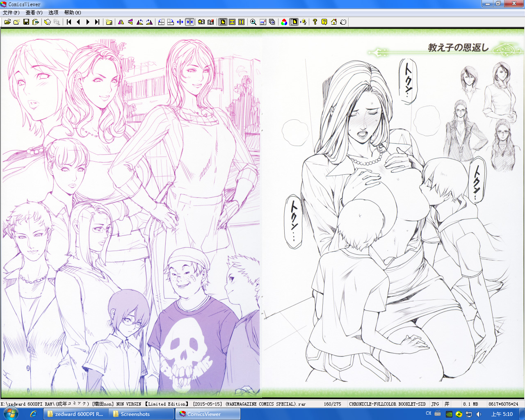The width and height of the screenshot is (525, 420).
Task: Click the yellow question mark help icon
Action: coord(324,22)
